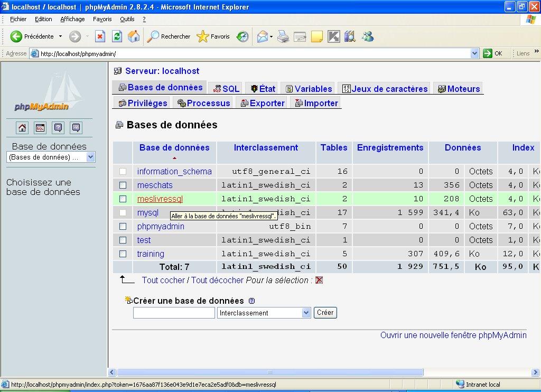Open the Affichage menu
The height and width of the screenshot is (392, 541).
point(72,19)
